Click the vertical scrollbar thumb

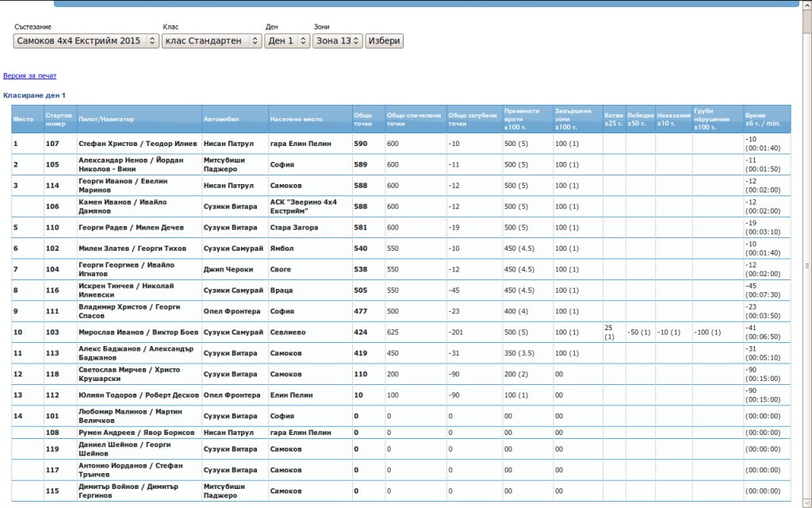tap(806, 266)
